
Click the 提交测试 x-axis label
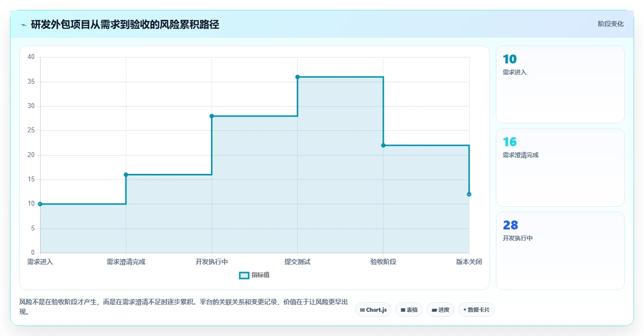click(x=297, y=262)
